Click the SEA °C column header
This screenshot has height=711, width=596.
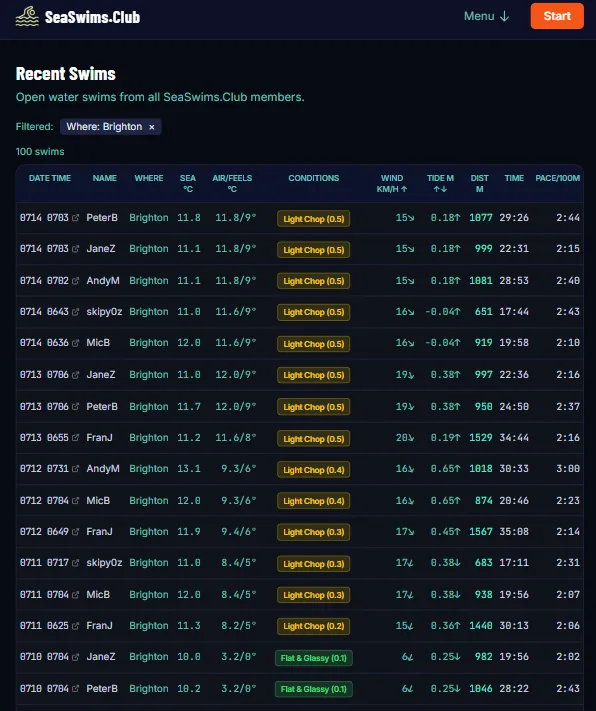tap(187, 183)
